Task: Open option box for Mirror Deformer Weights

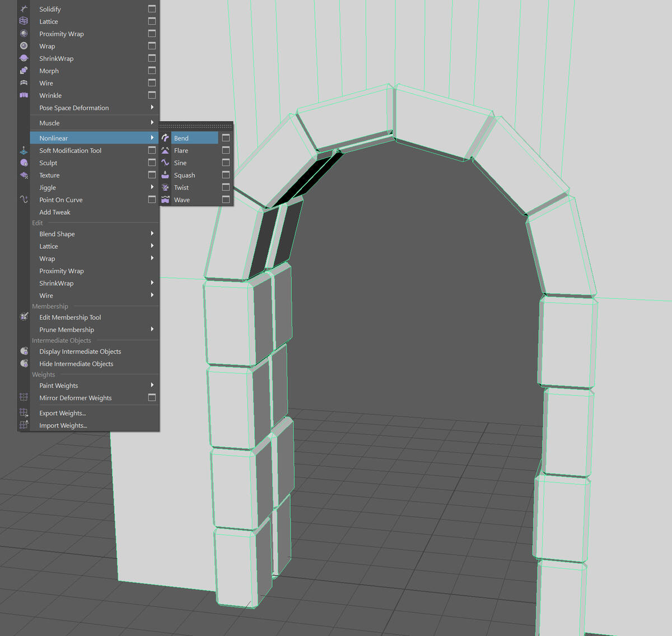Action: point(152,397)
